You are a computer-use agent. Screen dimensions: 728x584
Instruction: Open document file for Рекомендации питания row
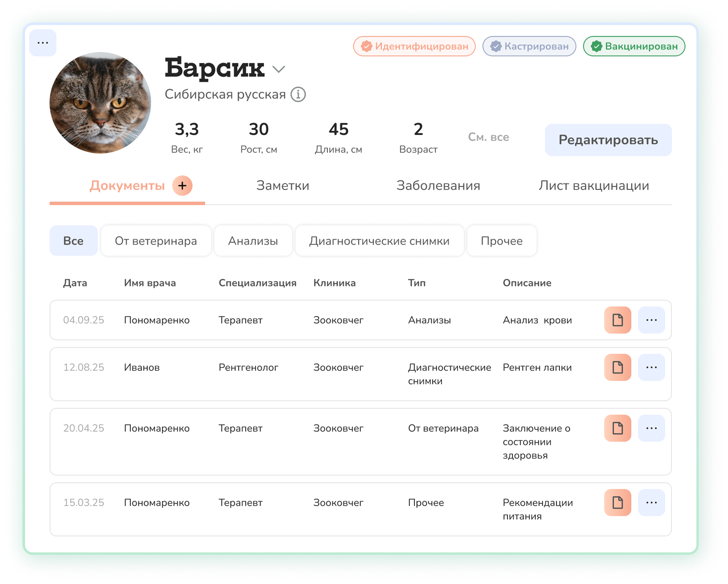[x=617, y=502]
